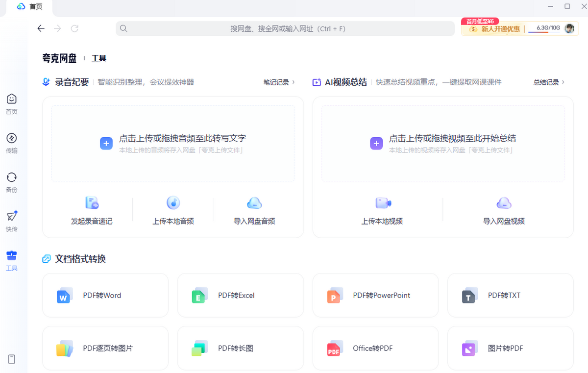Click the 导入网盘视频 label
The width and height of the screenshot is (588, 373).
pyautogui.click(x=504, y=221)
